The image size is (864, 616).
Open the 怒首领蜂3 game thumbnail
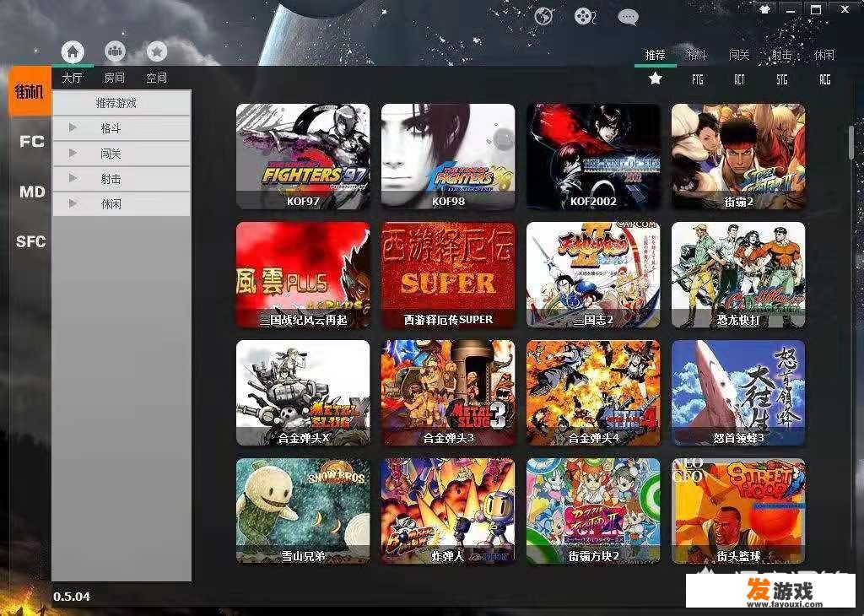[738, 393]
